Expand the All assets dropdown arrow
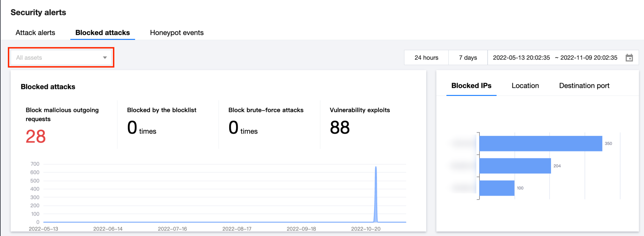Viewport: 644px width, 236px height. (105, 58)
